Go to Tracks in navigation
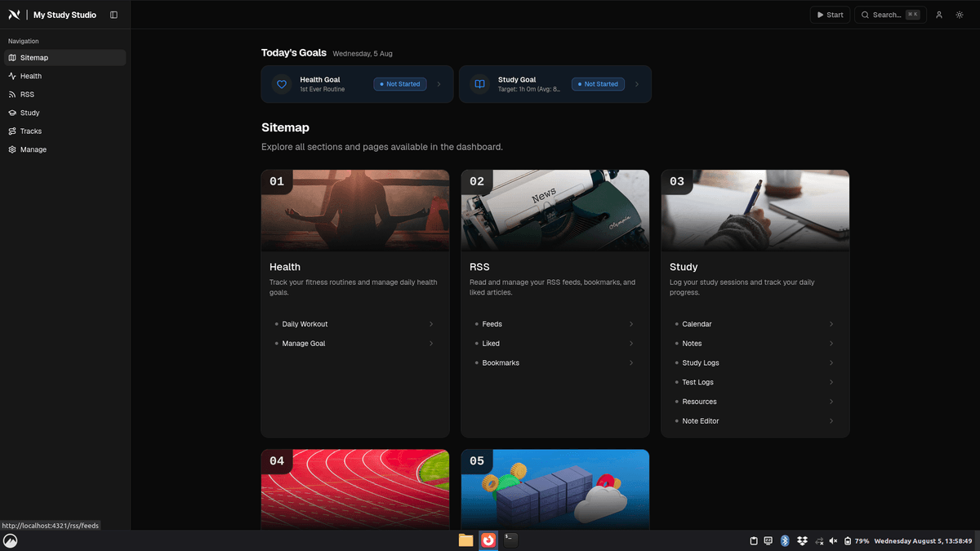 [65, 131]
